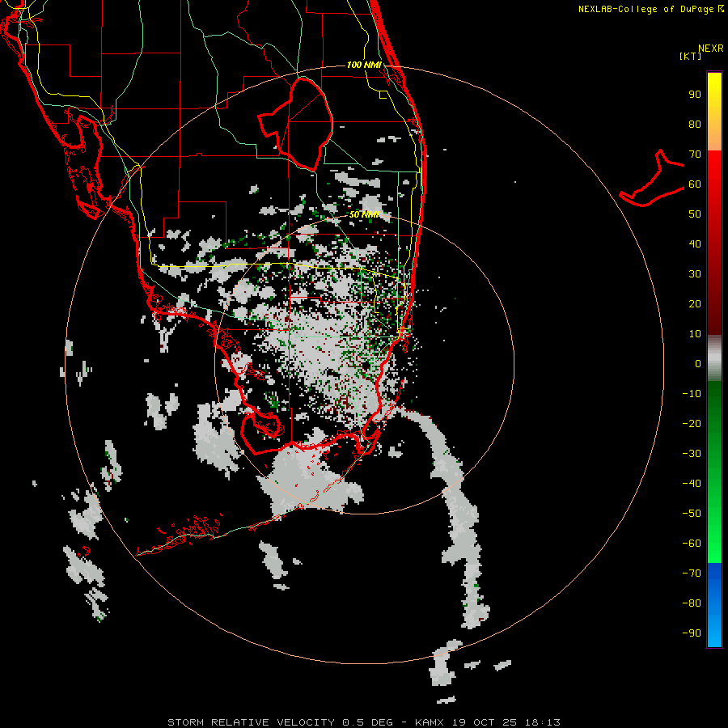Click the -70 value on velocity scale

click(692, 574)
